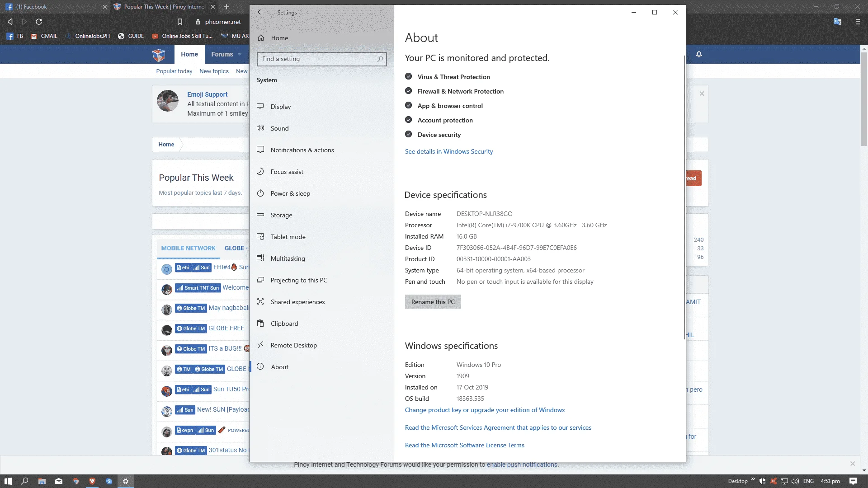
Task: Open See details in Windows Security
Action: point(448,152)
